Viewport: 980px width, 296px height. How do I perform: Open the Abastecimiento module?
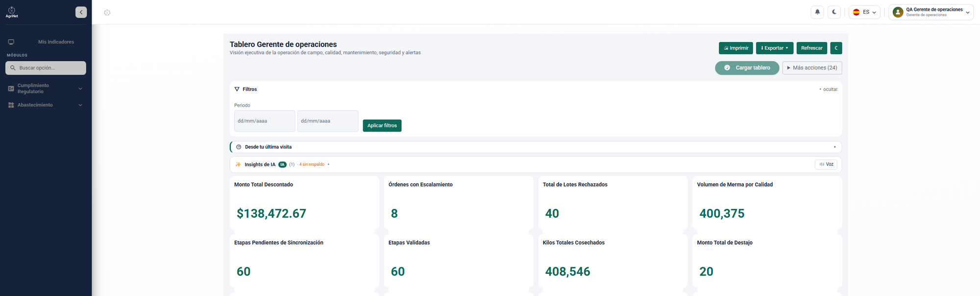point(46,105)
